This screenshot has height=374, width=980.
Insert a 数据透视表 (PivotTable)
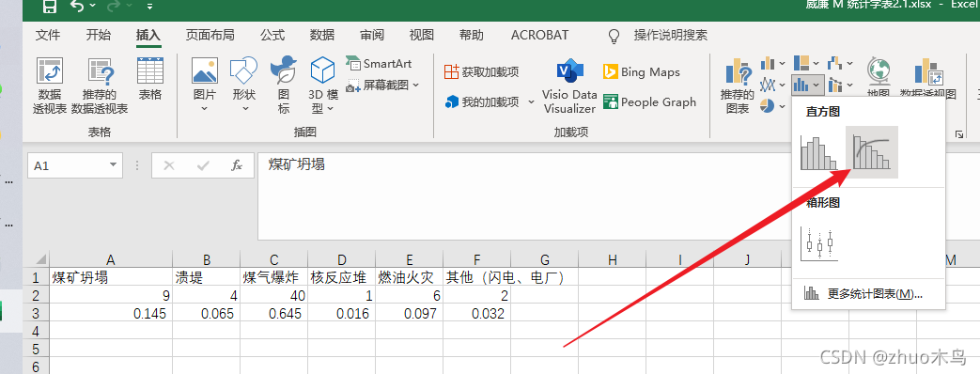[50, 86]
